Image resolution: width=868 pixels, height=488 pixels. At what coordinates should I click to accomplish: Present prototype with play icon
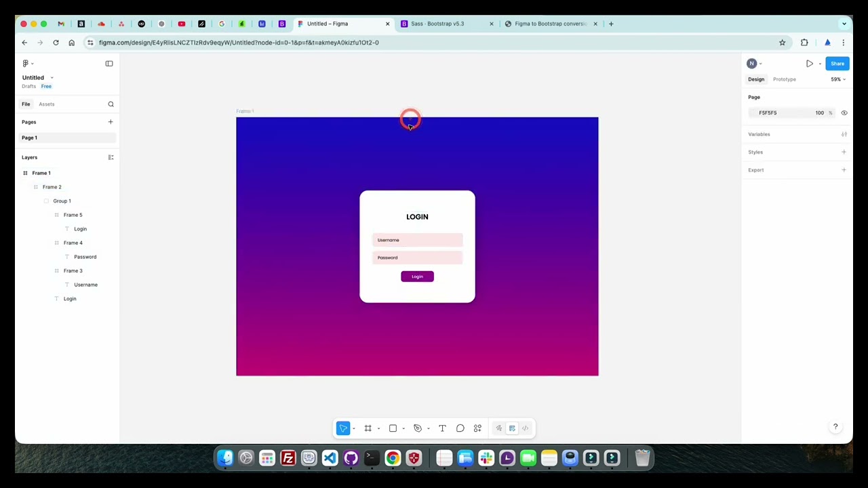click(x=810, y=64)
